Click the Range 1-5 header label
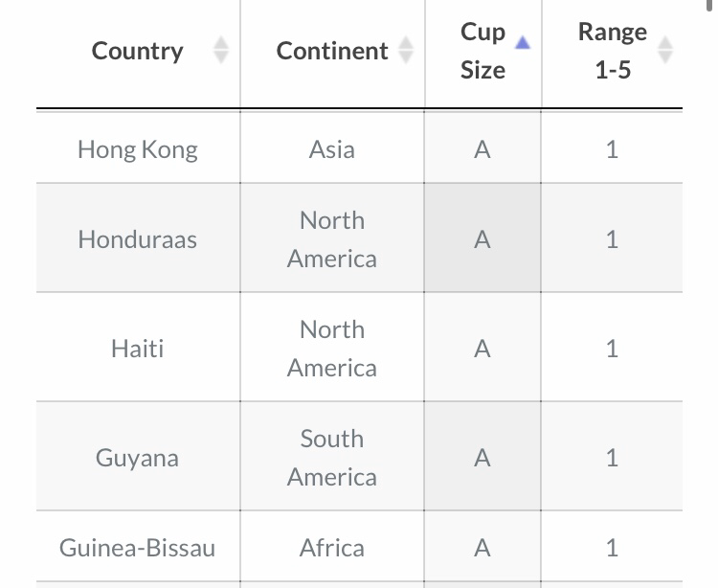 pyautogui.click(x=613, y=51)
